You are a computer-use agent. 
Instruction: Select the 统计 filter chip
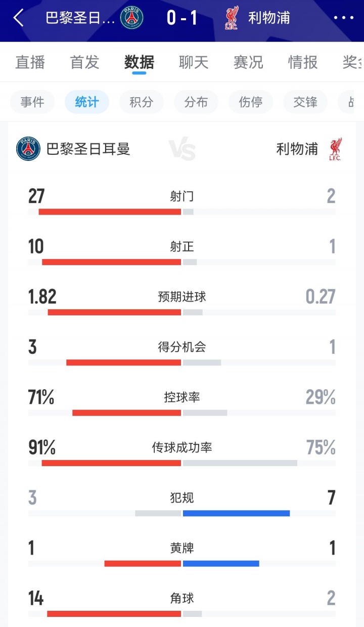86,102
